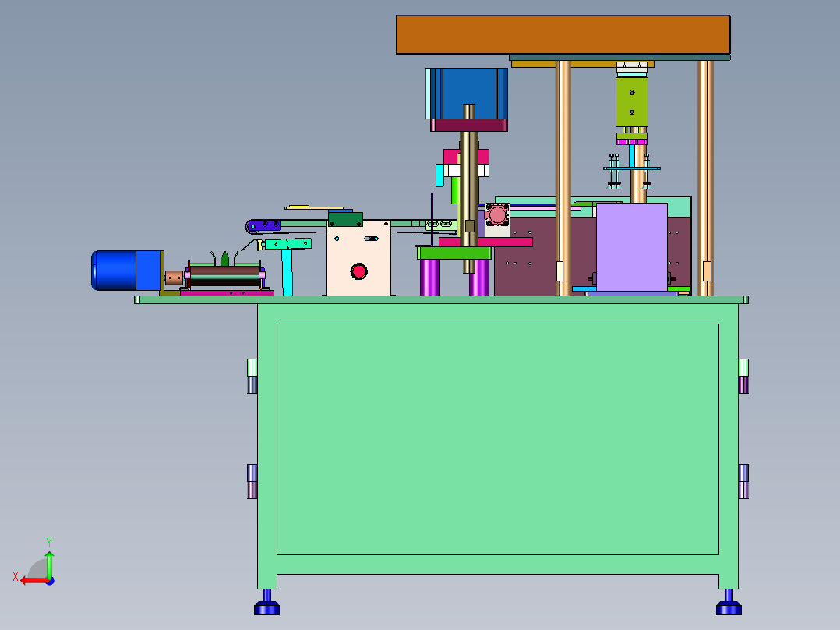Select the upper left cabinet hinge
The width and height of the screenshot is (840, 630).
[252, 377]
